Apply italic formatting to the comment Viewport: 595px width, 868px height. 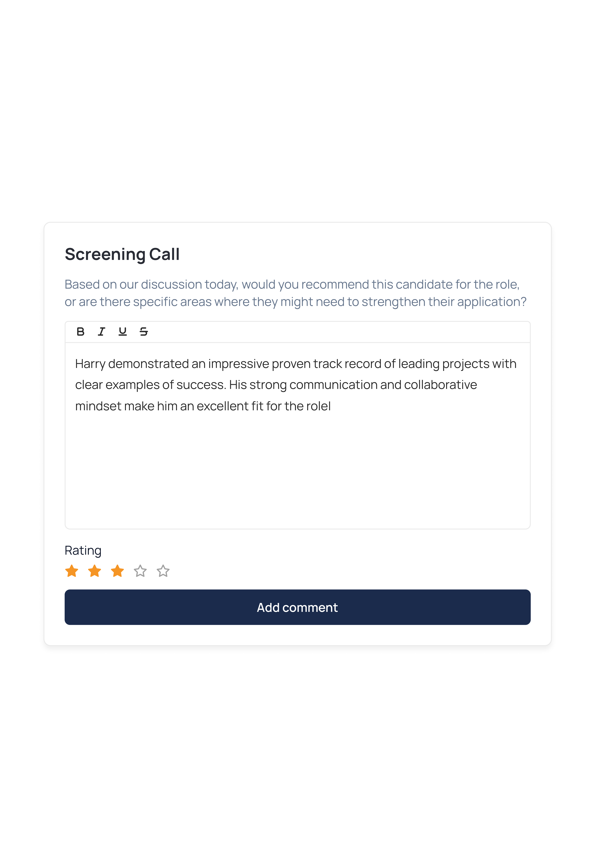pyautogui.click(x=101, y=332)
